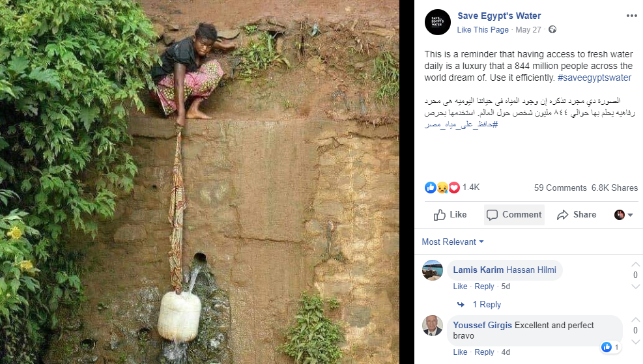Viewport: 643px width, 364px height.
Task: Like the post with thumbs-up button
Action: 450,215
